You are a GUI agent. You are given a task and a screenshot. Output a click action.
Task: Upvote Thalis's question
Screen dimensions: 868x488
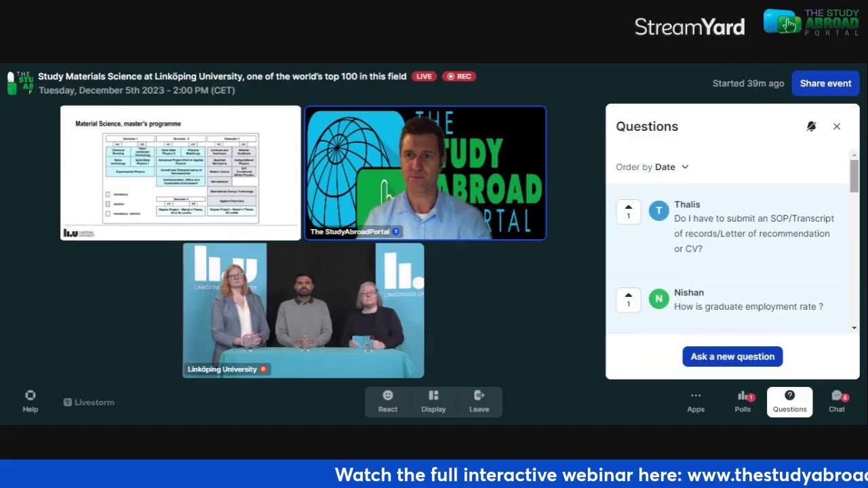point(629,211)
